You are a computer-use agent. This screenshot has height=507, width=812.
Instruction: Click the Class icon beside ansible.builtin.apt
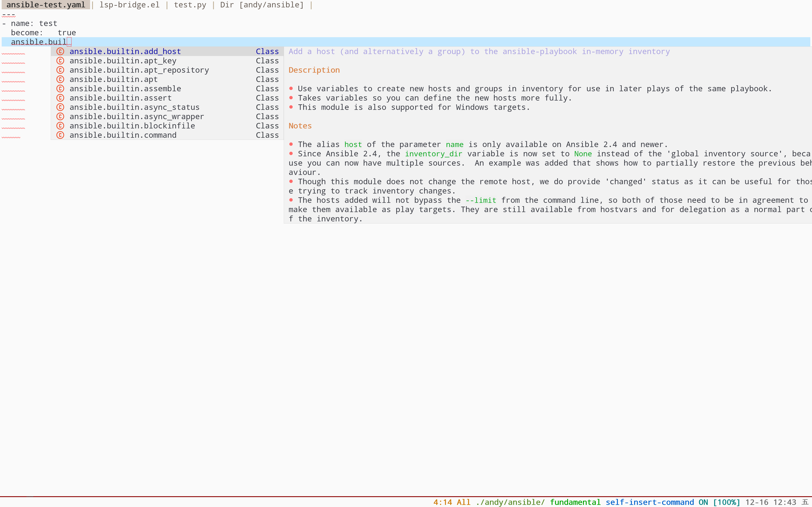(60, 79)
